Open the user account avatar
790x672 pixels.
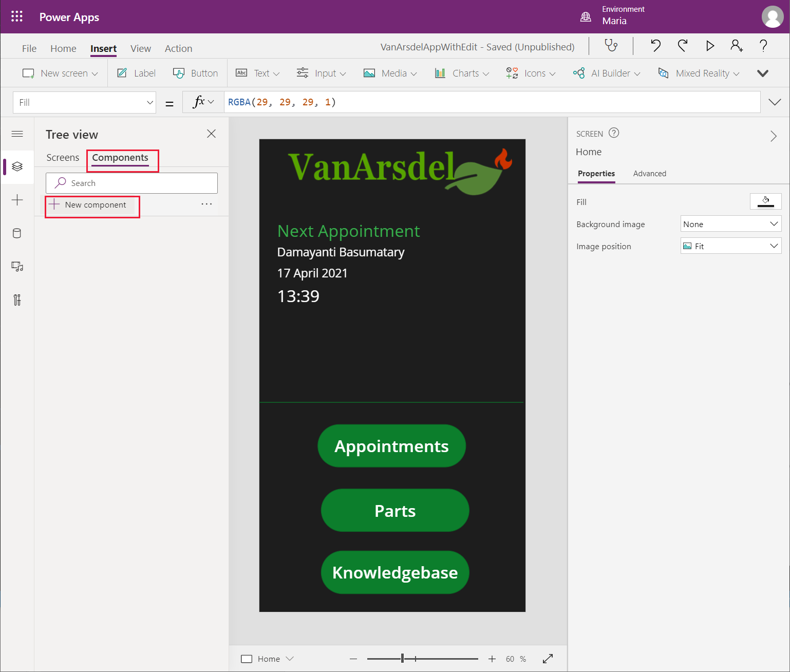tap(773, 17)
